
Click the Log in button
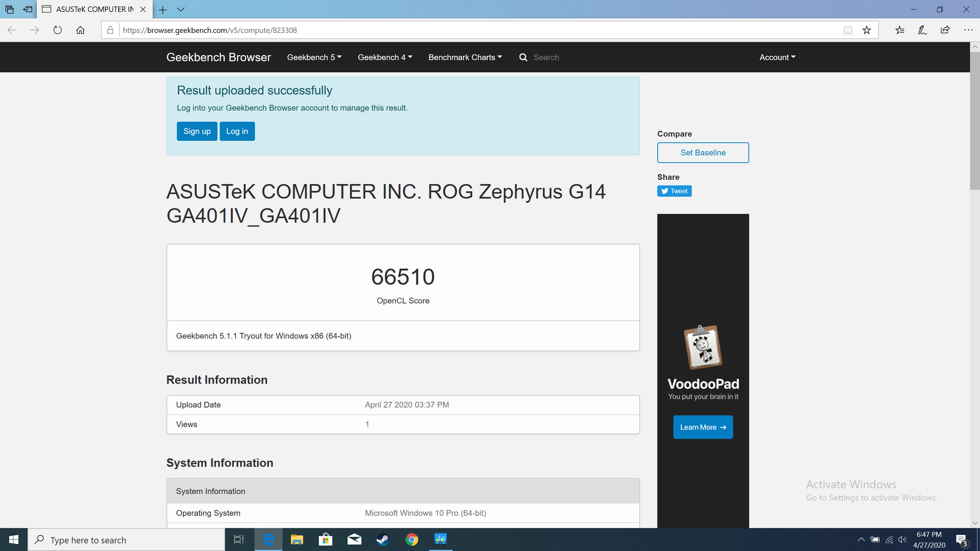coord(237,131)
